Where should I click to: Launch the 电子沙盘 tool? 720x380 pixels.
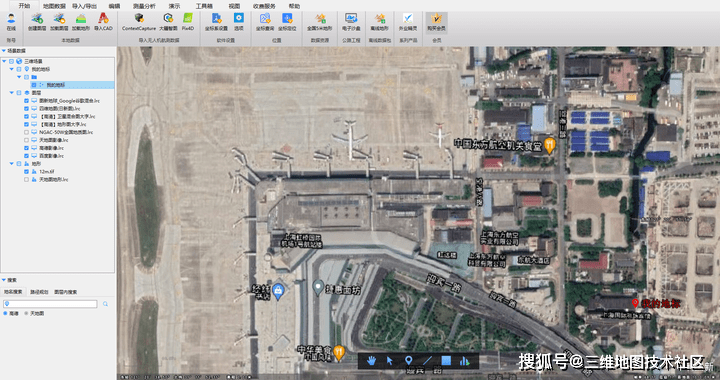[351, 22]
